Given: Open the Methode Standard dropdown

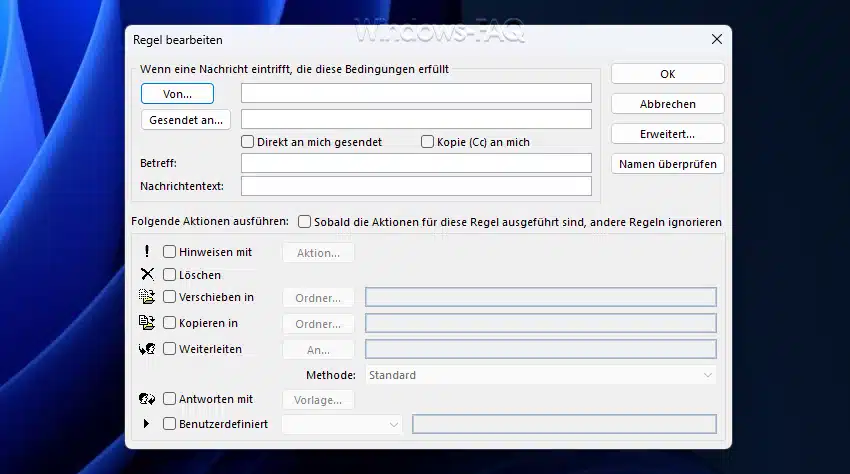Looking at the screenshot, I should (541, 375).
